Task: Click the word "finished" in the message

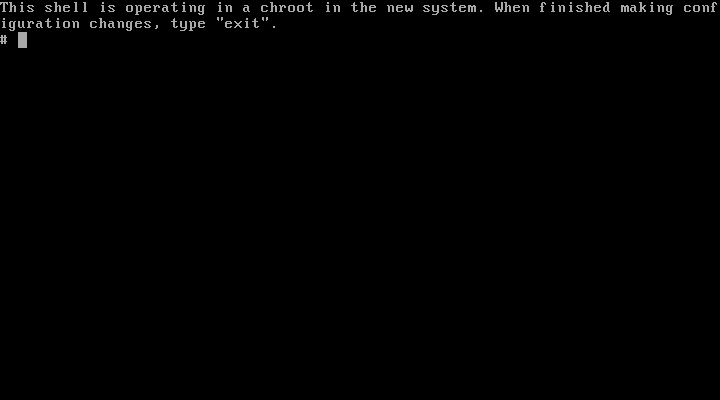Action: (575, 8)
